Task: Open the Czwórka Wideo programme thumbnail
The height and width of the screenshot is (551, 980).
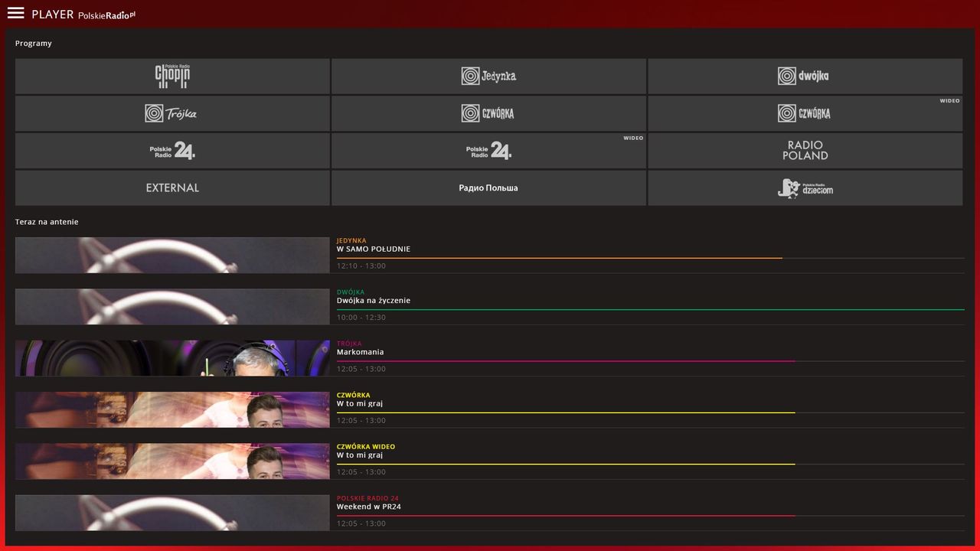Action: tap(172, 461)
